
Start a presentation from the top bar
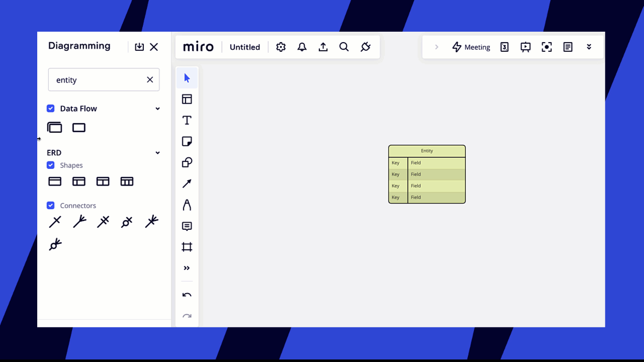(x=525, y=47)
